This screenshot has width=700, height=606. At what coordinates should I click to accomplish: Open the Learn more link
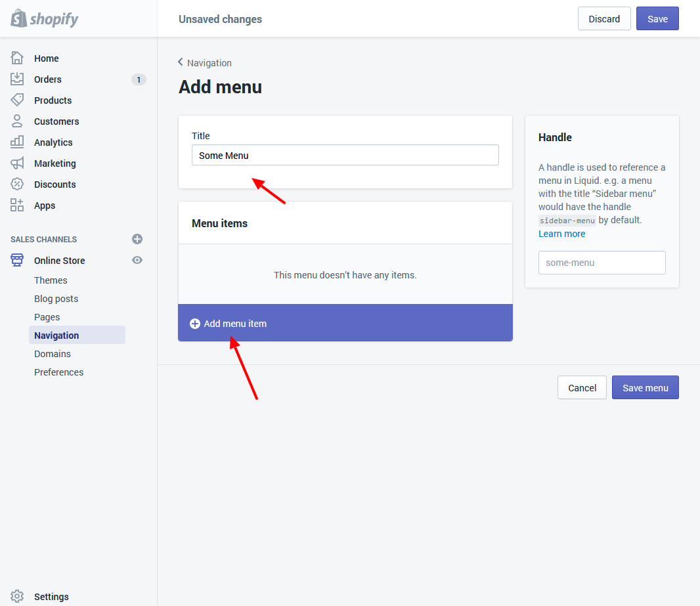pyautogui.click(x=561, y=234)
